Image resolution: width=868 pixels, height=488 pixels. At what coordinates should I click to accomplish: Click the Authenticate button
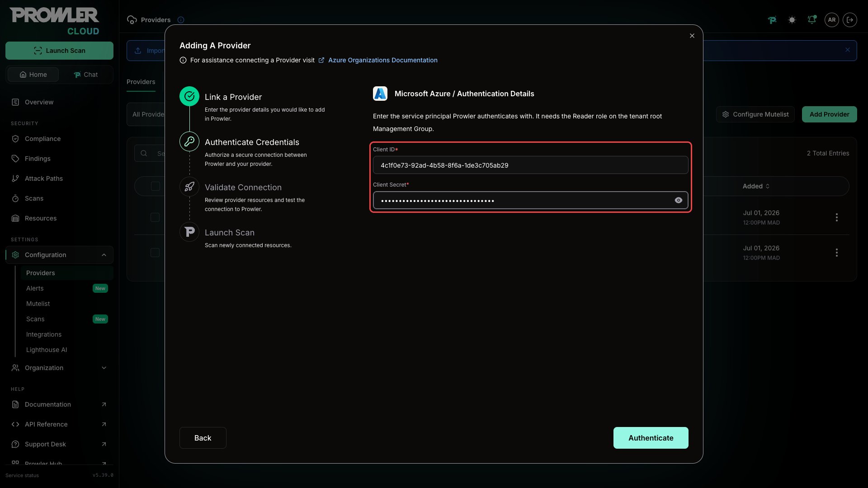(651, 438)
